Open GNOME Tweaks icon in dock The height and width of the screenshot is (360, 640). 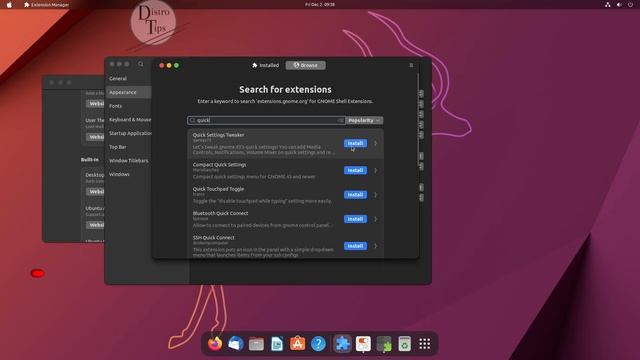click(363, 344)
